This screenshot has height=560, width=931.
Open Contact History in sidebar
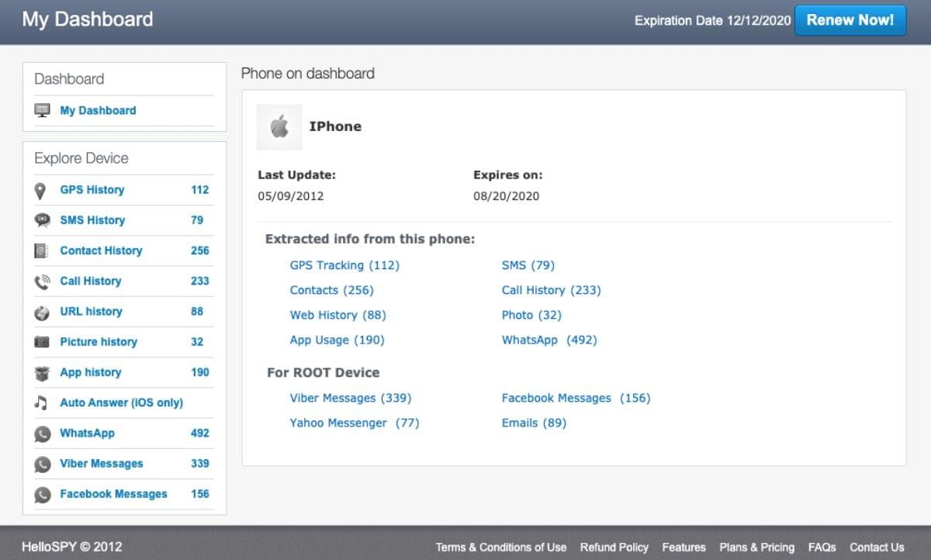point(101,250)
